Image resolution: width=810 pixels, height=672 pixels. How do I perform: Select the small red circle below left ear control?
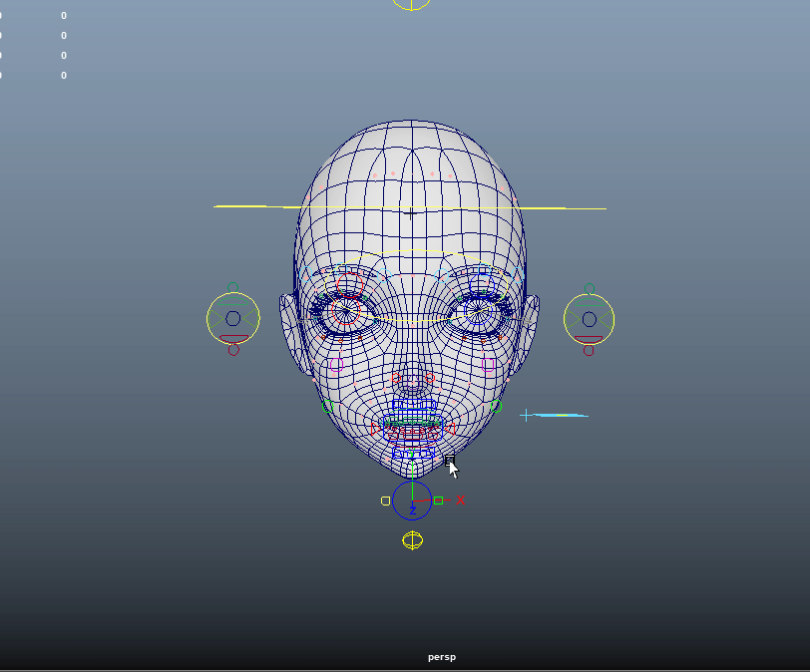pos(233,350)
